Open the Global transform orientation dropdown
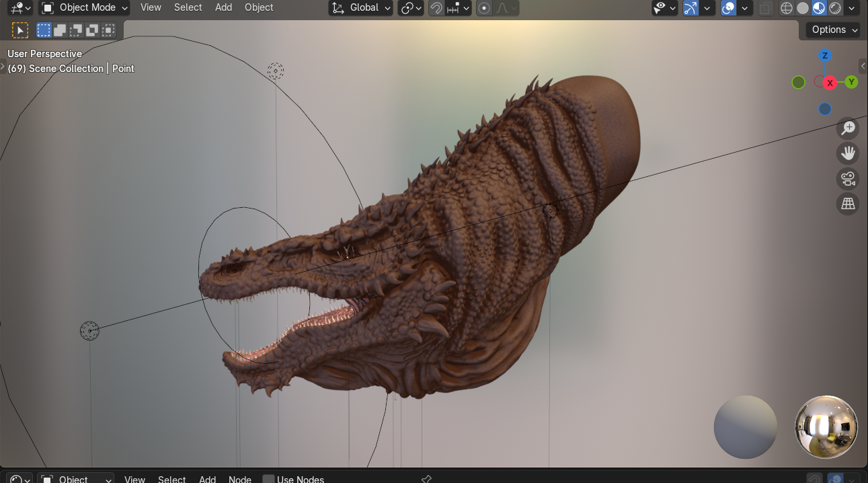Viewport: 868px width, 483px height. 361,8
